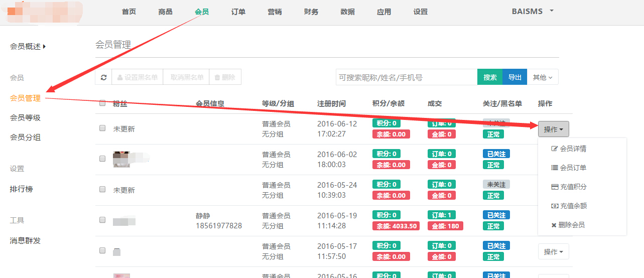Click the member search input field
This screenshot has height=278, width=644.
coord(406,77)
